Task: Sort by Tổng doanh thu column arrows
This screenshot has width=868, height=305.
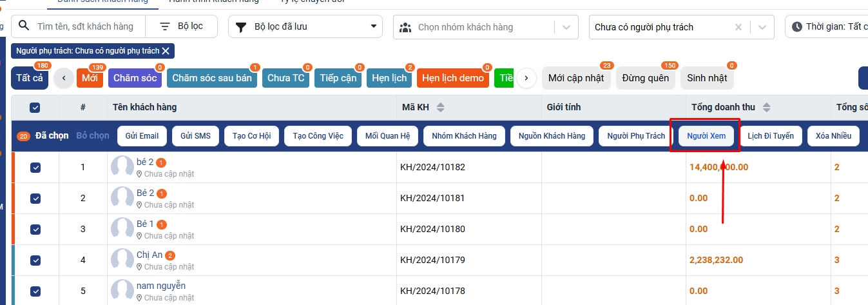Action: 767,107
